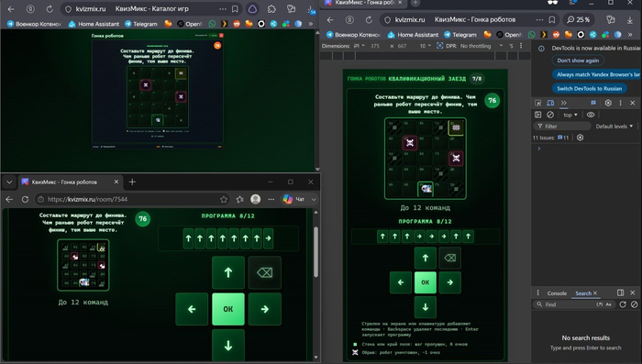
Task: Switch to Search tab in DevTools drawer
Action: [x=583, y=293]
